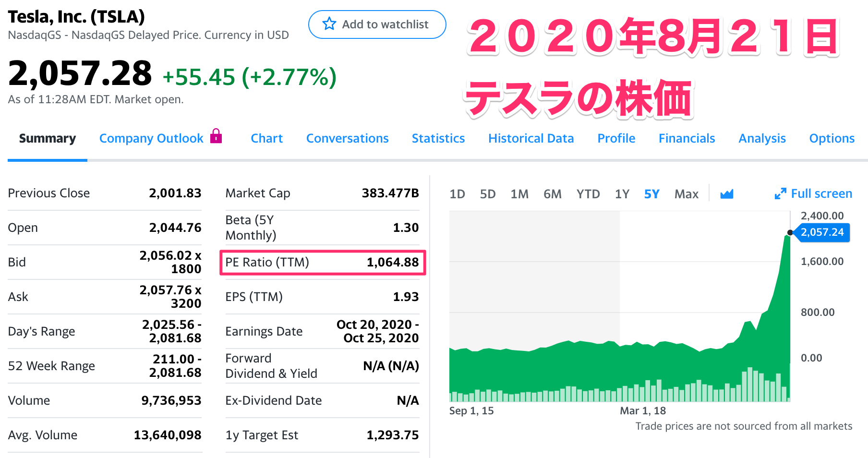868x458 pixels.
Task: Click the Forward Dividend & Yield label
Action: click(x=271, y=366)
